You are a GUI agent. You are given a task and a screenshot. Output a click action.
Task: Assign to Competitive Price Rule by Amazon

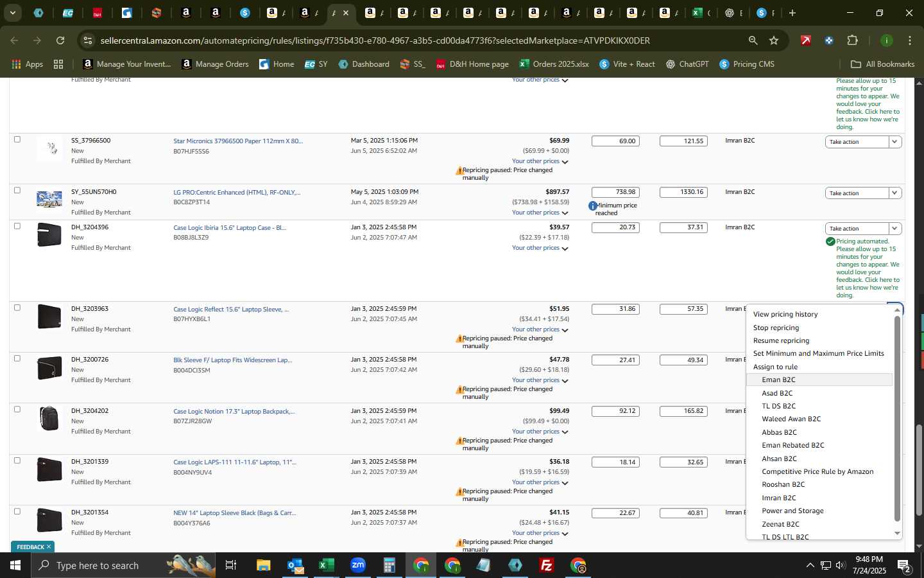(817, 472)
